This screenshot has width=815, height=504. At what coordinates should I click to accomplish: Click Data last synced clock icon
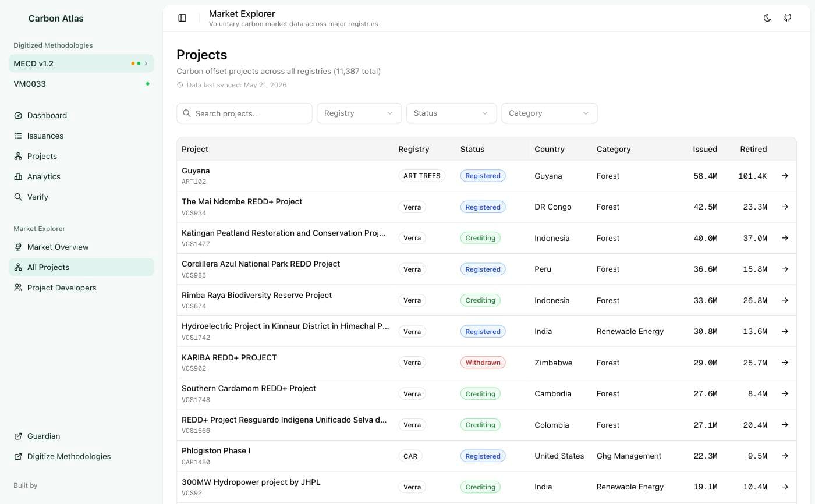tap(180, 85)
